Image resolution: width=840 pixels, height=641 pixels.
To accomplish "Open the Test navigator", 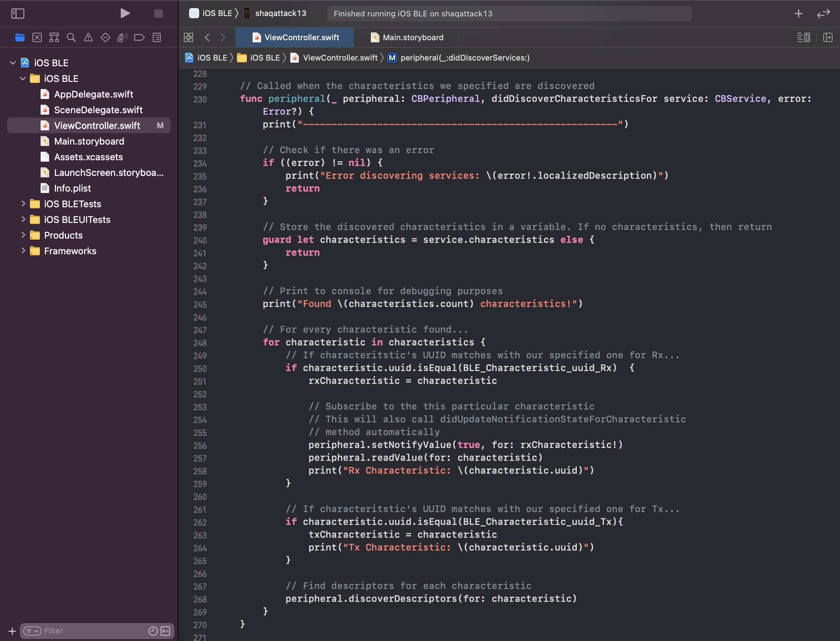I will 105,37.
